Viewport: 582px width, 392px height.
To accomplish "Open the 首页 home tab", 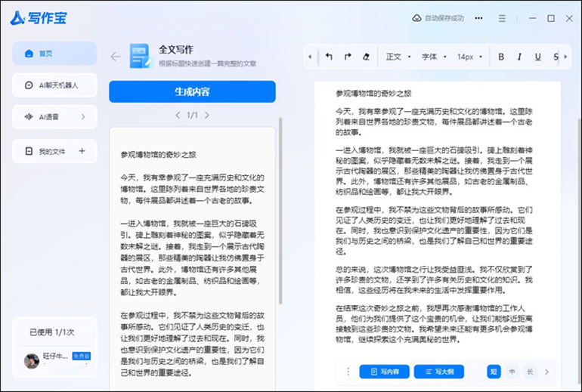I will click(54, 54).
